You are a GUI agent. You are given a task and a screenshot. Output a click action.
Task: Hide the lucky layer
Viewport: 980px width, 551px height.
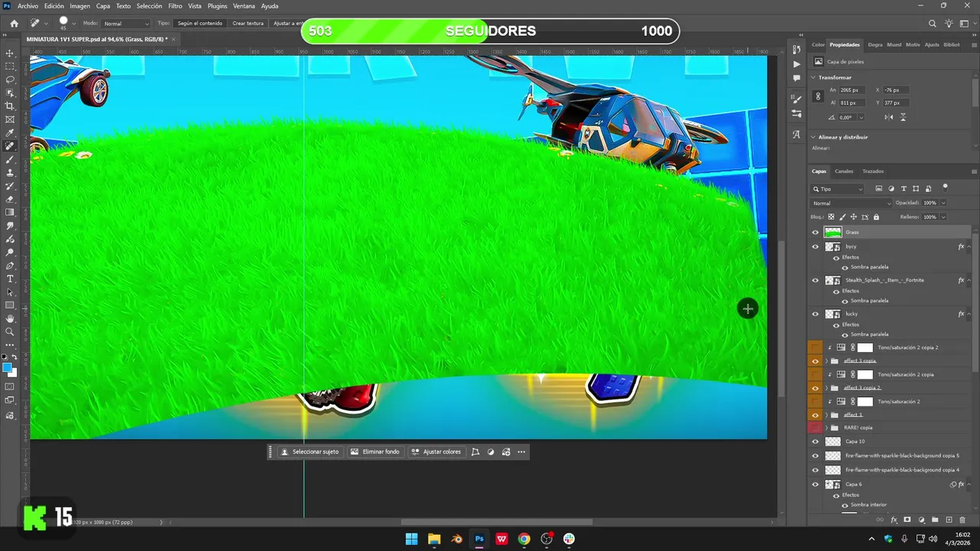tap(815, 314)
